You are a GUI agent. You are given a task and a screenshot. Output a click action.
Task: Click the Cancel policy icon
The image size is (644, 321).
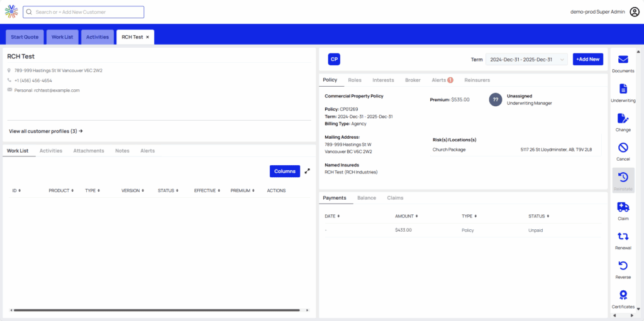623,148
